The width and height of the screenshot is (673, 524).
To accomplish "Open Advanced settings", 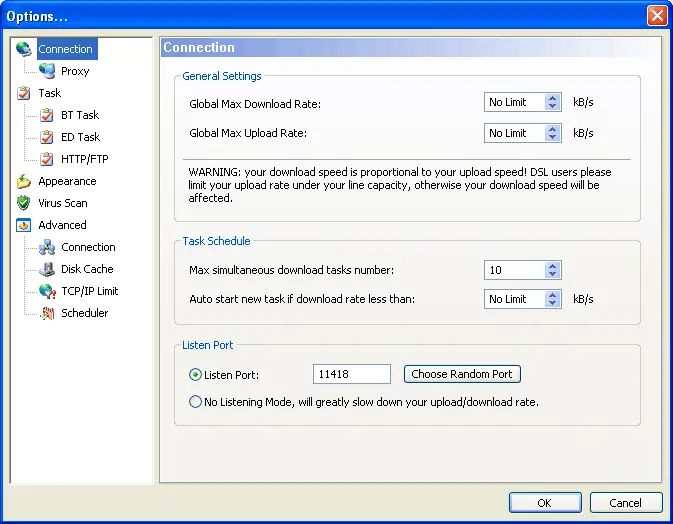I will (62, 225).
